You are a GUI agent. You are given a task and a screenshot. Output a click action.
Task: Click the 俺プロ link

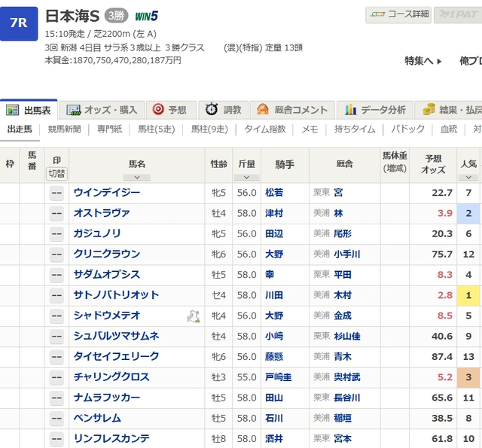click(x=471, y=61)
